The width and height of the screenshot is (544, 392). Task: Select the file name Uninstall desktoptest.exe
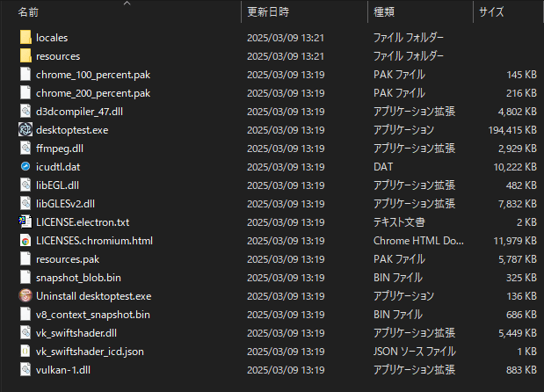click(94, 296)
